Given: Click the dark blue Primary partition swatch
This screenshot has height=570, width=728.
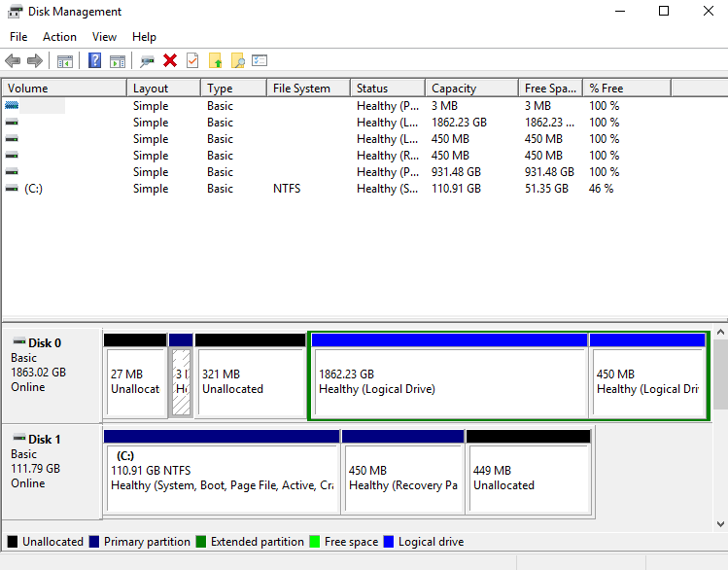Looking at the screenshot, I should [x=94, y=542].
